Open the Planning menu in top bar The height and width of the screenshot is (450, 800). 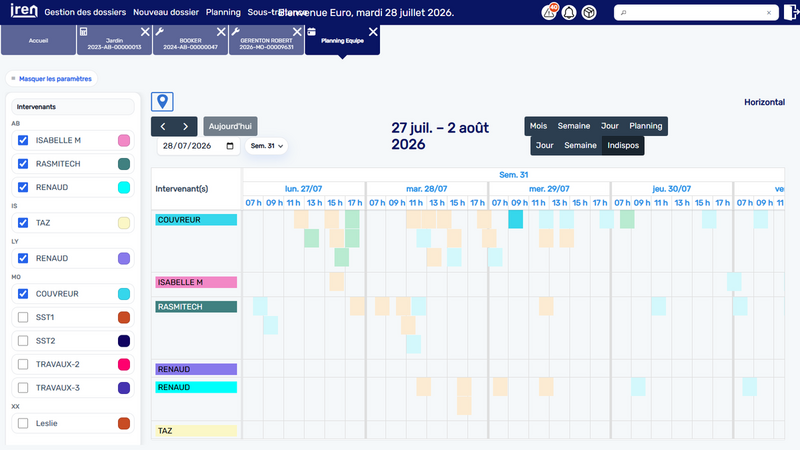click(x=223, y=12)
